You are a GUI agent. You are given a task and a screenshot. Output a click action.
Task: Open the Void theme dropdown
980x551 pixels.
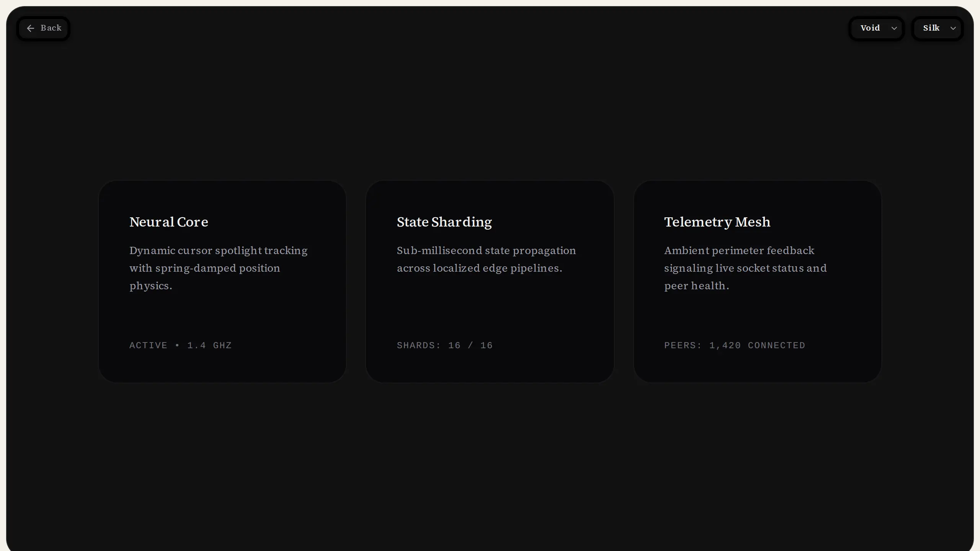(877, 28)
